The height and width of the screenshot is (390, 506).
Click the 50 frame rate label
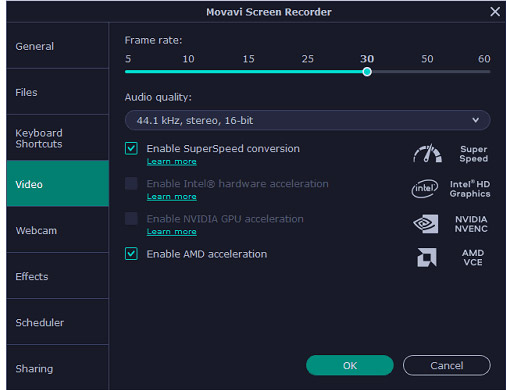427,59
